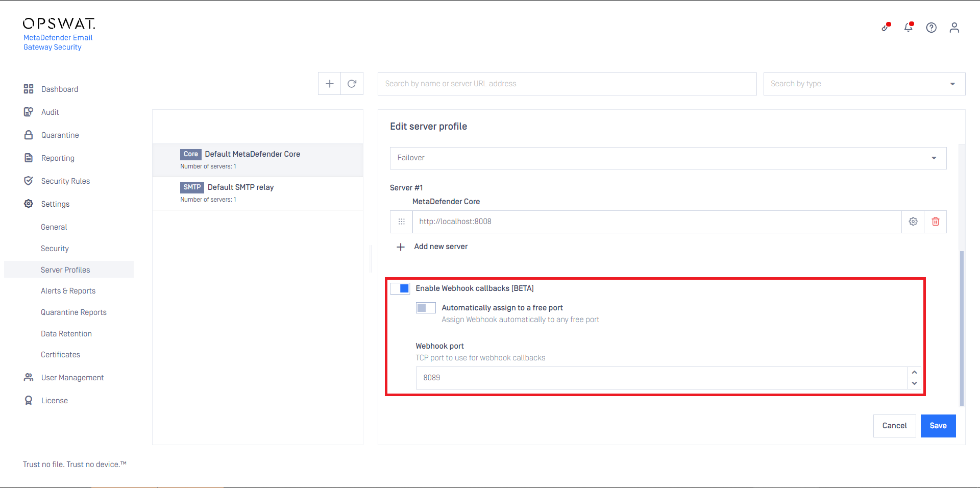The image size is (980, 488).
Task: Open the user account icon
Action: click(x=954, y=28)
